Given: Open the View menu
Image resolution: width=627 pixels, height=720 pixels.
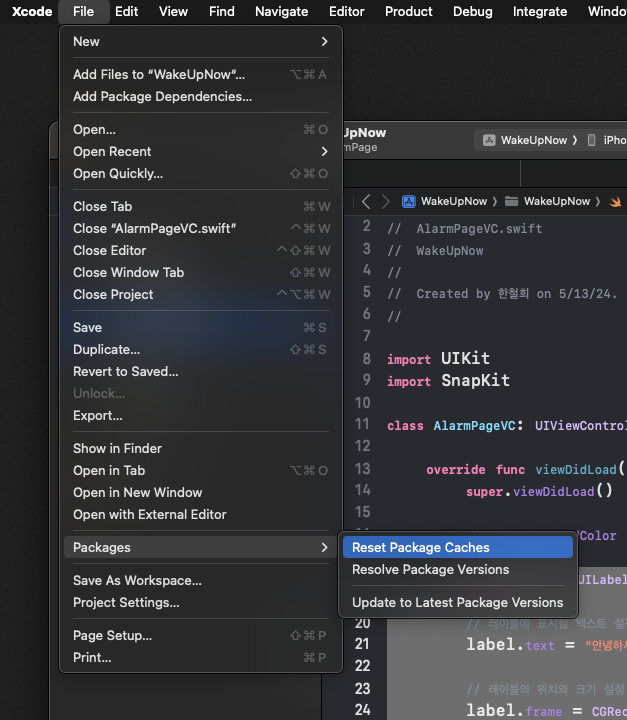Looking at the screenshot, I should tap(173, 11).
